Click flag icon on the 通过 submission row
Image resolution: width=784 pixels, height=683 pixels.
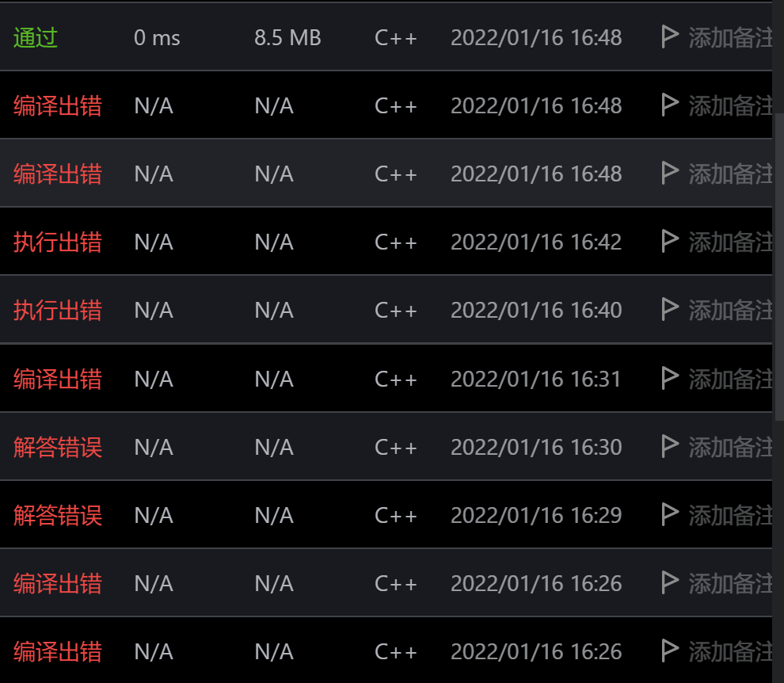pos(670,36)
